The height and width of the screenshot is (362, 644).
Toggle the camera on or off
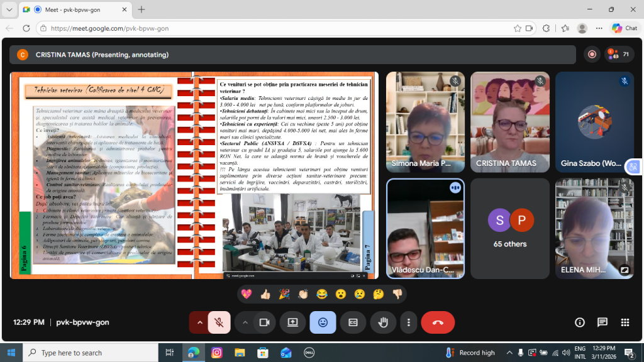point(264,322)
